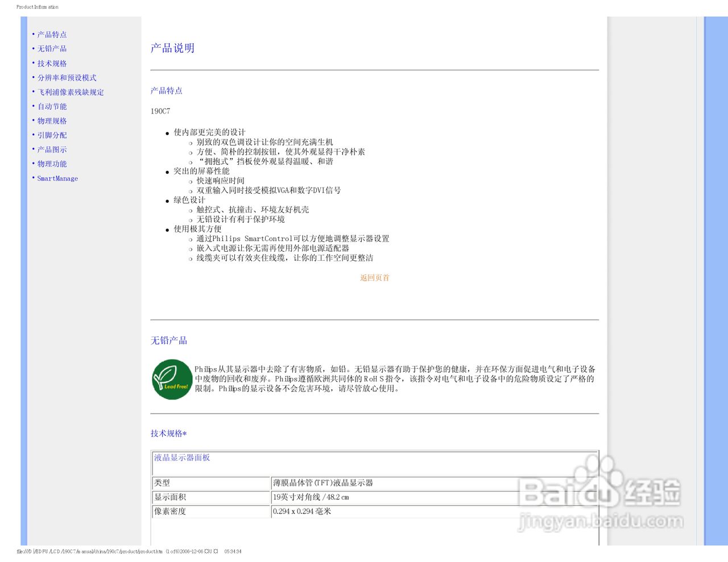Open the 技术规格 sidebar link
This screenshot has width=728, height=562.
click(52, 64)
